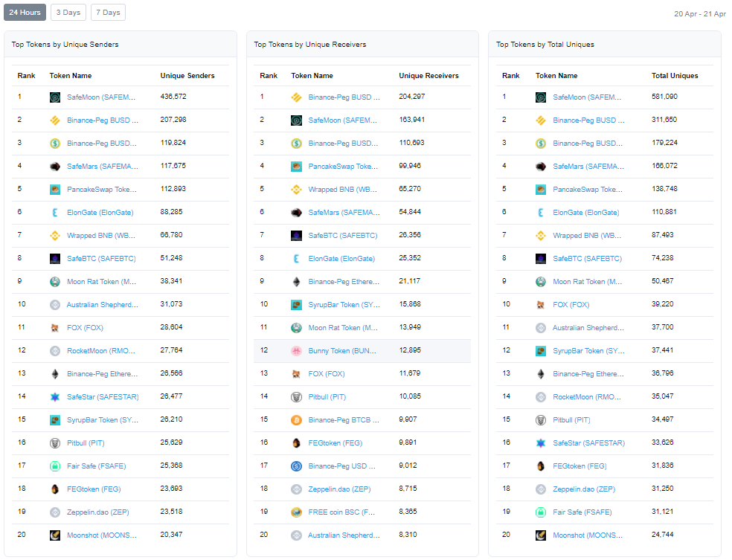
Task: Click PancakeSwap icon in Unique Senders table
Action: 55,190
